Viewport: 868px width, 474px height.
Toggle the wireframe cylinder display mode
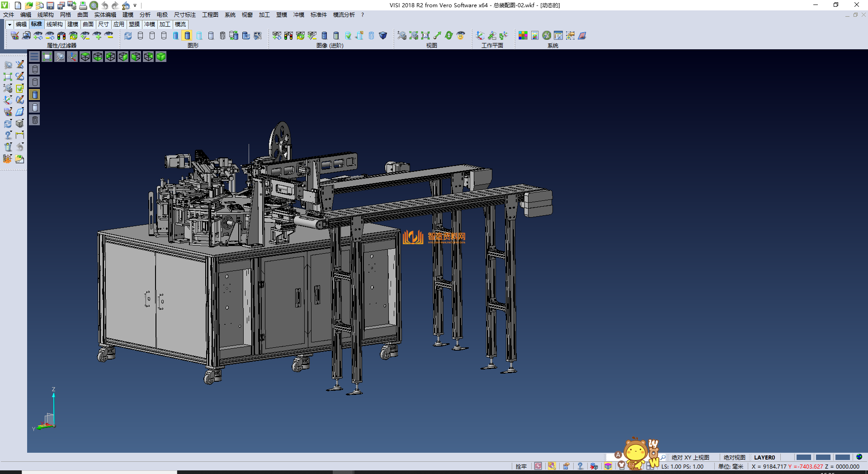[141, 36]
